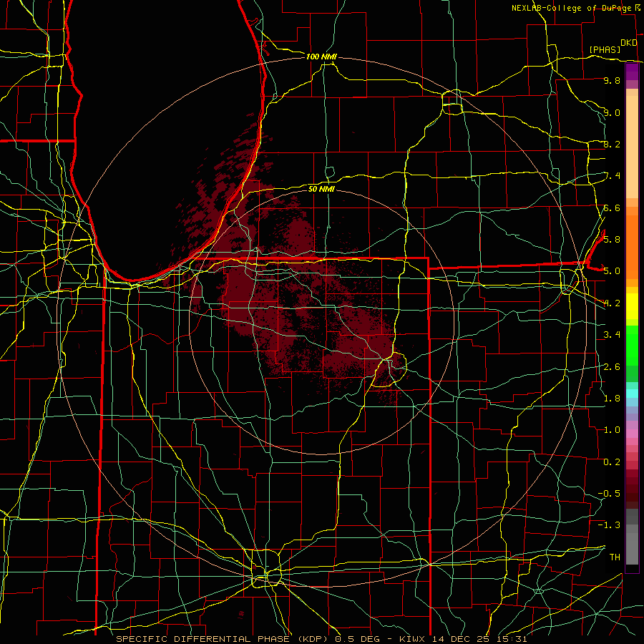Click the DKD label above the color scale
Viewport: 644px width, 644px height.
[629, 43]
